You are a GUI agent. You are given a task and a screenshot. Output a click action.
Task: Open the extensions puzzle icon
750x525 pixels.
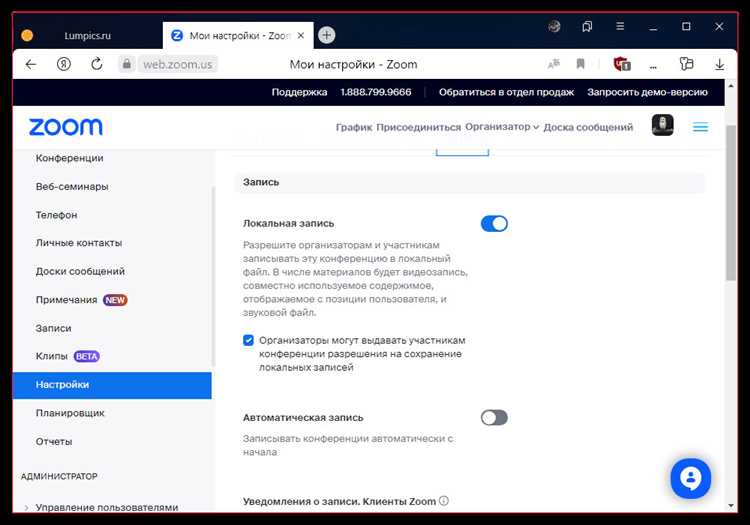pyautogui.click(x=686, y=64)
